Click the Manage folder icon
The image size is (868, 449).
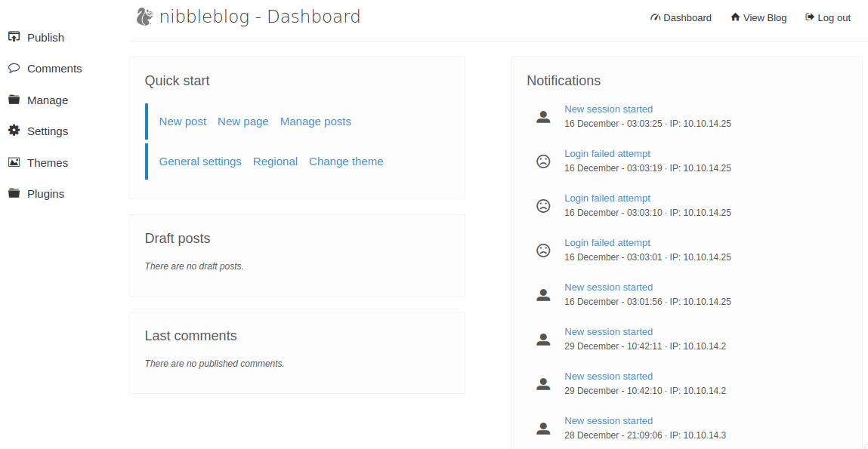click(x=14, y=100)
